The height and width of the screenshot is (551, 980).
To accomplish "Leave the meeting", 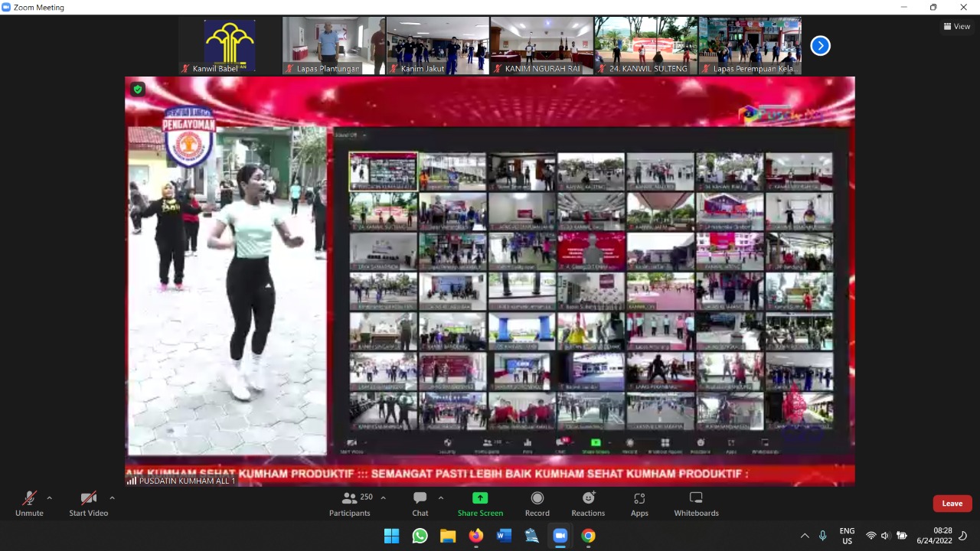I will (x=952, y=504).
